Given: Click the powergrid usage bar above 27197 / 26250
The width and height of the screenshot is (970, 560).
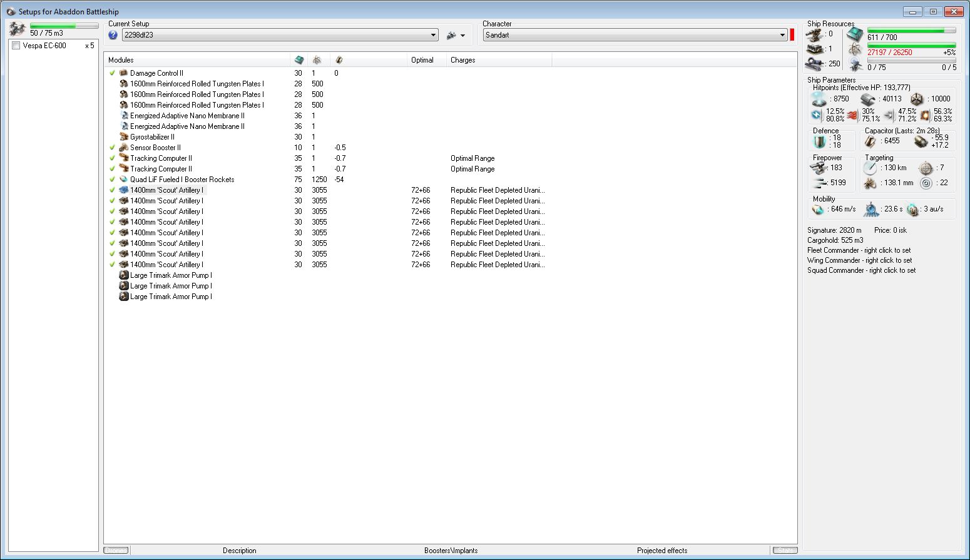Looking at the screenshot, I should 912,45.
